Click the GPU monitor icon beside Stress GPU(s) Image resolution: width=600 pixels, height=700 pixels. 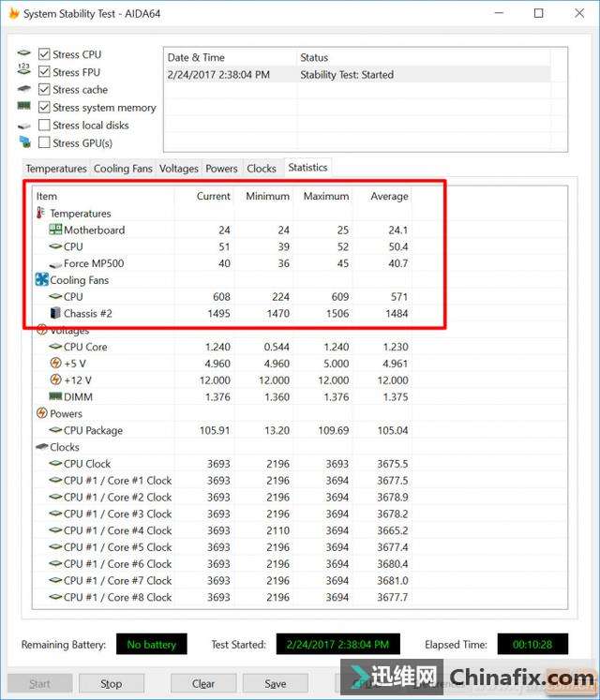(25, 141)
